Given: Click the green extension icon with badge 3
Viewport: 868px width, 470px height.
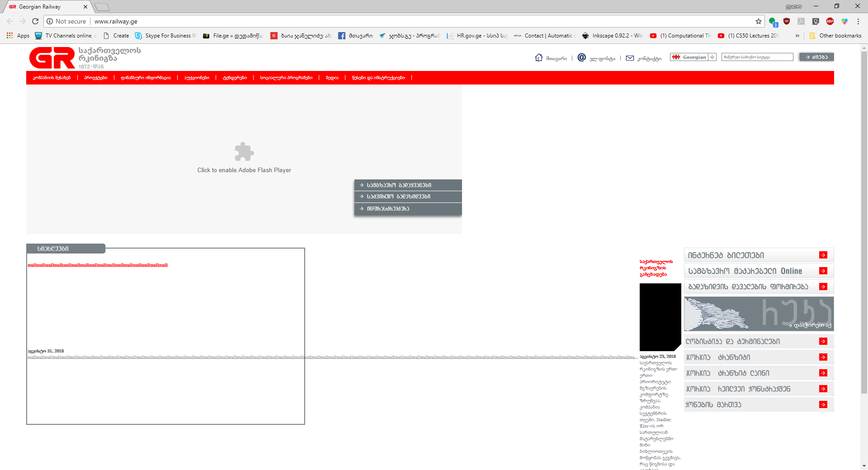Looking at the screenshot, I should (x=773, y=22).
